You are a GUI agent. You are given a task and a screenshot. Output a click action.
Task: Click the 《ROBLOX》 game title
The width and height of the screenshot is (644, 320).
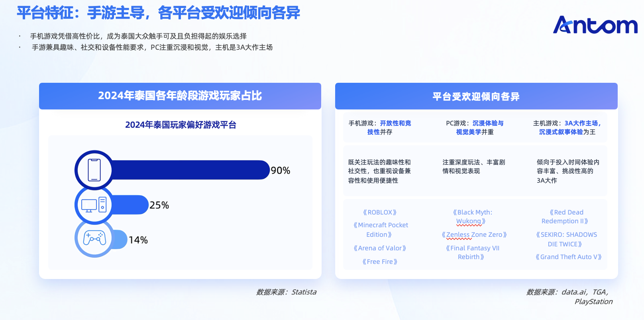point(380,212)
